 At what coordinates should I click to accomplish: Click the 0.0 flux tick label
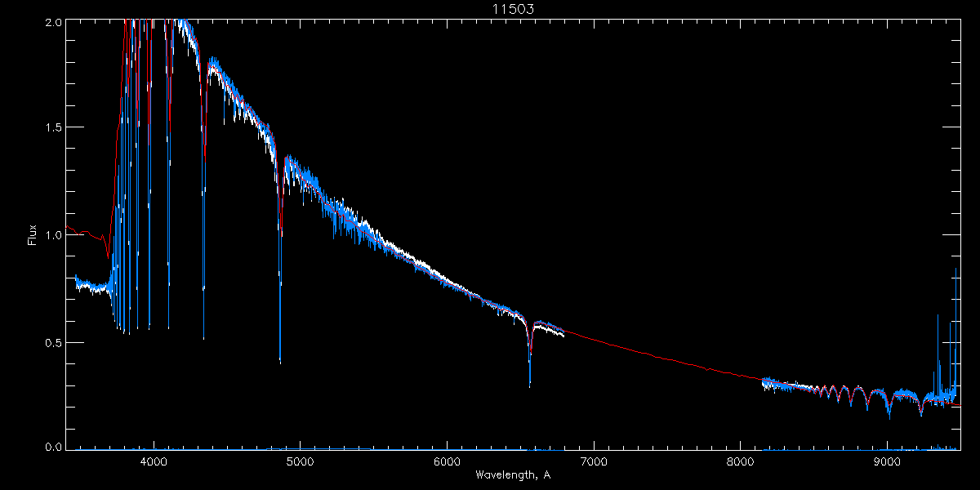point(52,446)
